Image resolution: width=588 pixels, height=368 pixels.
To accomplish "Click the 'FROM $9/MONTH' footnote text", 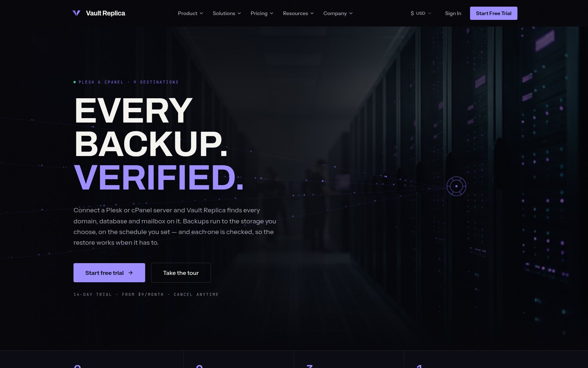I will tap(143, 294).
